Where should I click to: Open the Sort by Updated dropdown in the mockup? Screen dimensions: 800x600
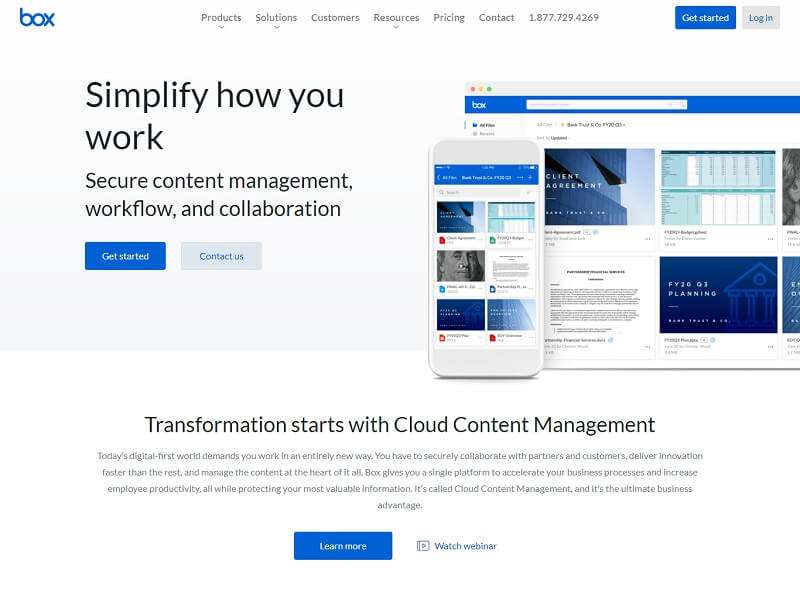(x=559, y=137)
